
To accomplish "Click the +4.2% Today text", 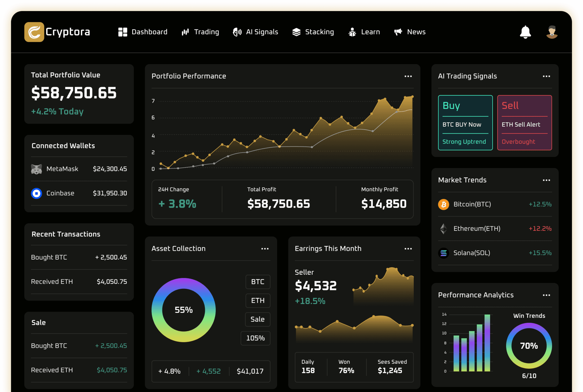I will click(57, 111).
